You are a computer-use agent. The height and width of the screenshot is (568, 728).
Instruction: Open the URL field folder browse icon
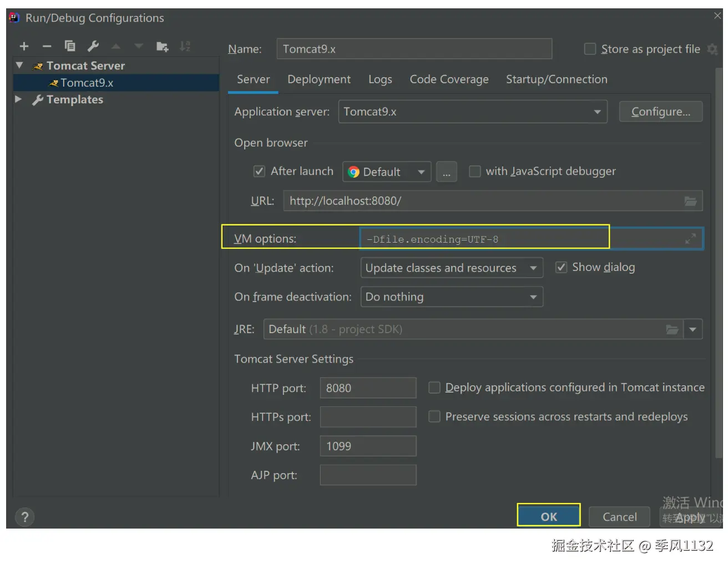(690, 201)
